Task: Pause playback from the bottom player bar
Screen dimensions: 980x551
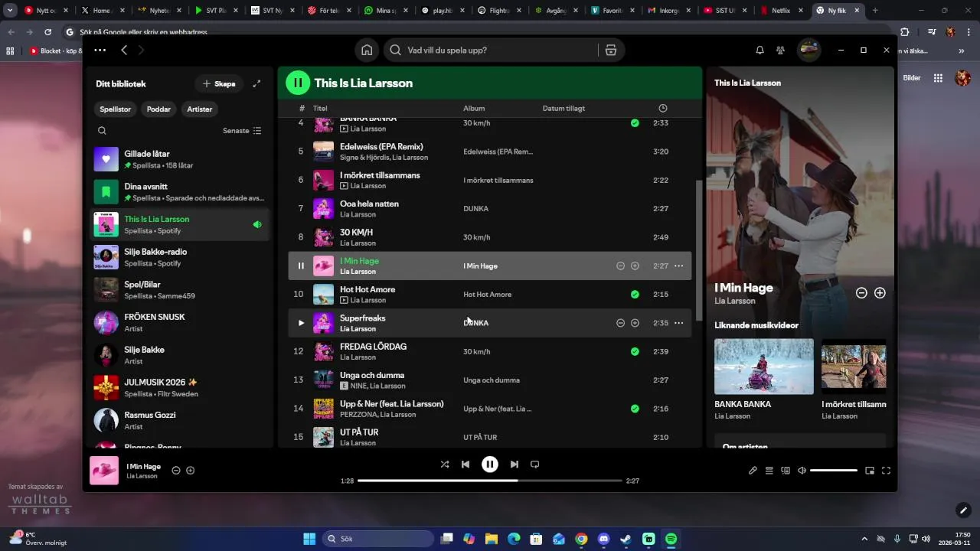Action: click(490, 464)
